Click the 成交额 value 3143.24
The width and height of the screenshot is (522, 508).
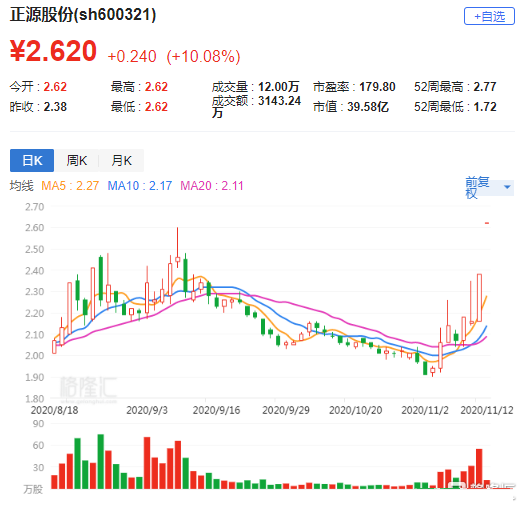[279, 101]
